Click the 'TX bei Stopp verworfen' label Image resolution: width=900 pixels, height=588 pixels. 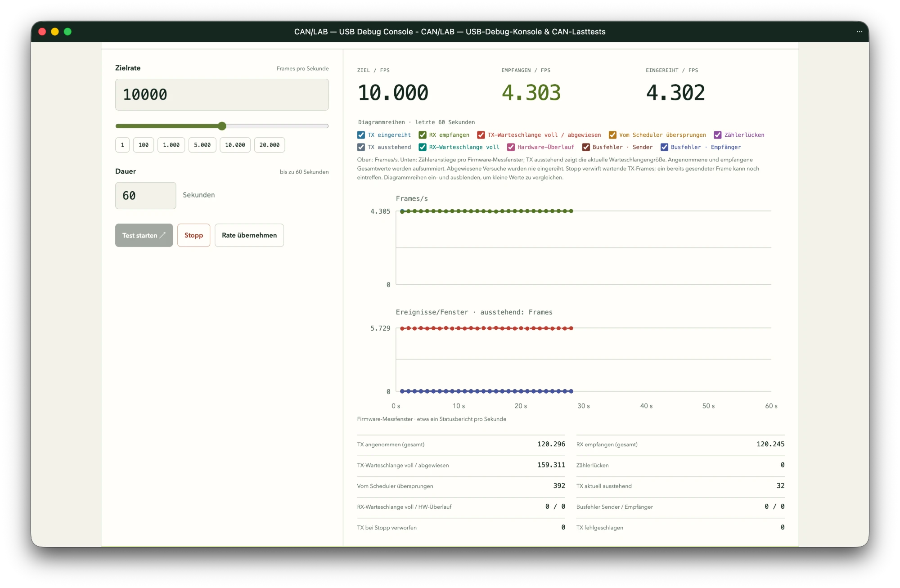(x=387, y=528)
